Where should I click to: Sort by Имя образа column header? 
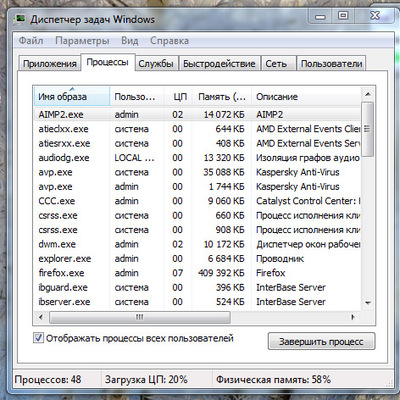pos(72,97)
